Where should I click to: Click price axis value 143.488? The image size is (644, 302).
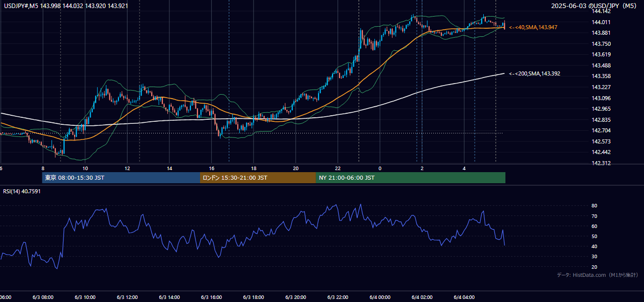click(x=601, y=65)
